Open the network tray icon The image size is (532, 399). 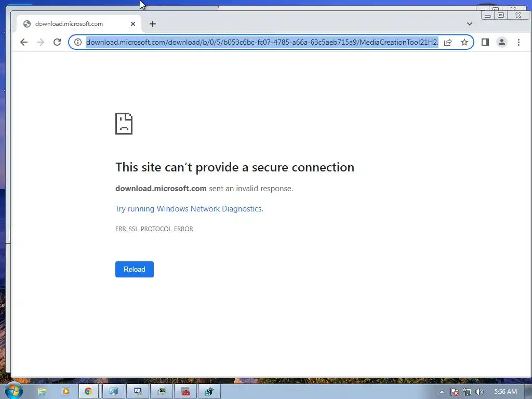click(467, 392)
